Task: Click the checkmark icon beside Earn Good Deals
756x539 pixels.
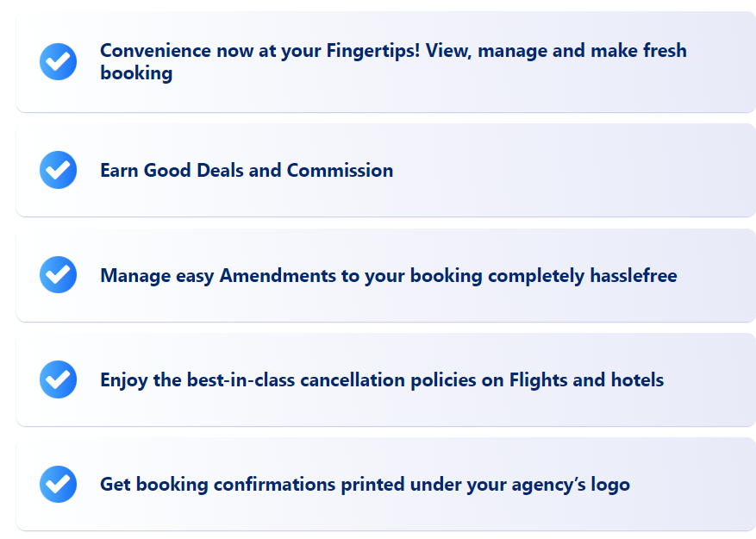Action: [x=58, y=170]
